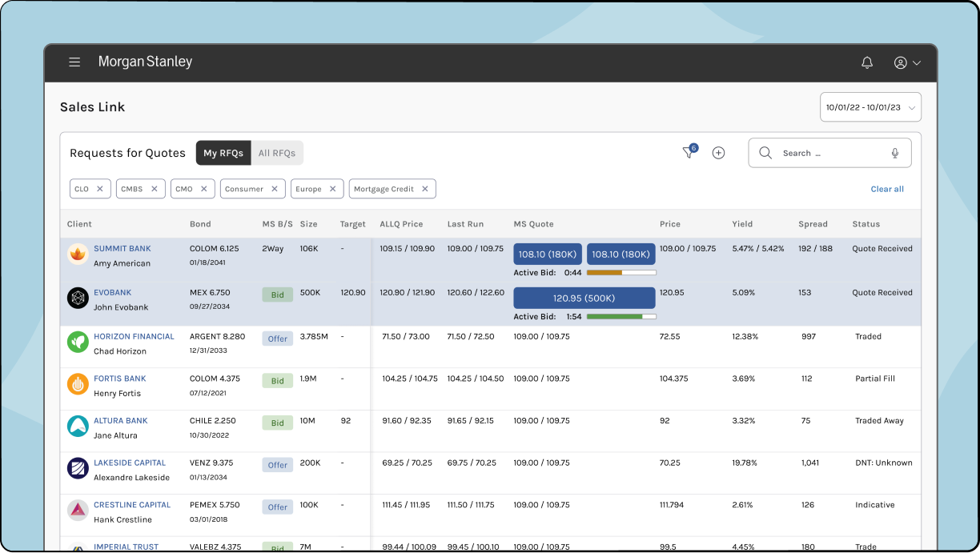Open the notifications bell
This screenshot has height=553, width=980.
click(x=867, y=62)
